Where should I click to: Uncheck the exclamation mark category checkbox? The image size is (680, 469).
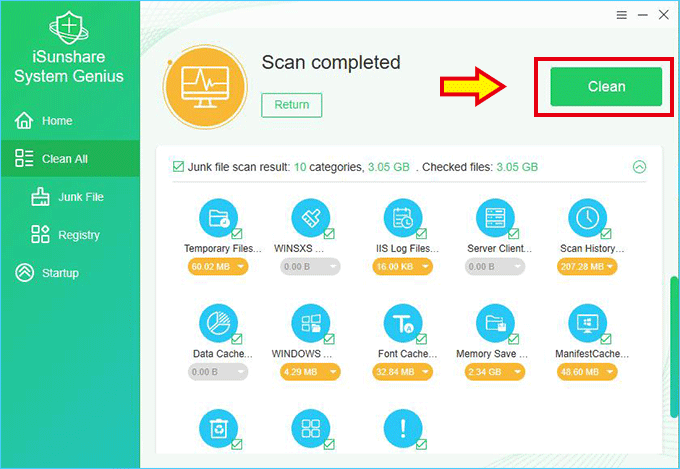point(422,444)
